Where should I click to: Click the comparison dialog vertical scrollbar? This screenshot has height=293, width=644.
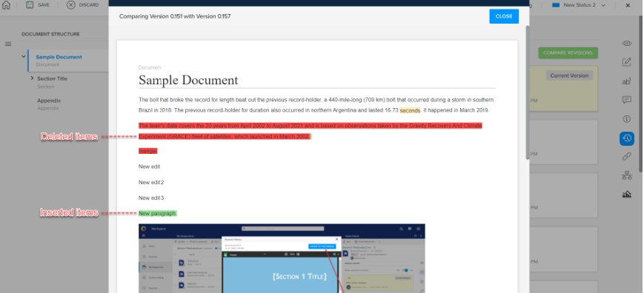tap(528, 92)
